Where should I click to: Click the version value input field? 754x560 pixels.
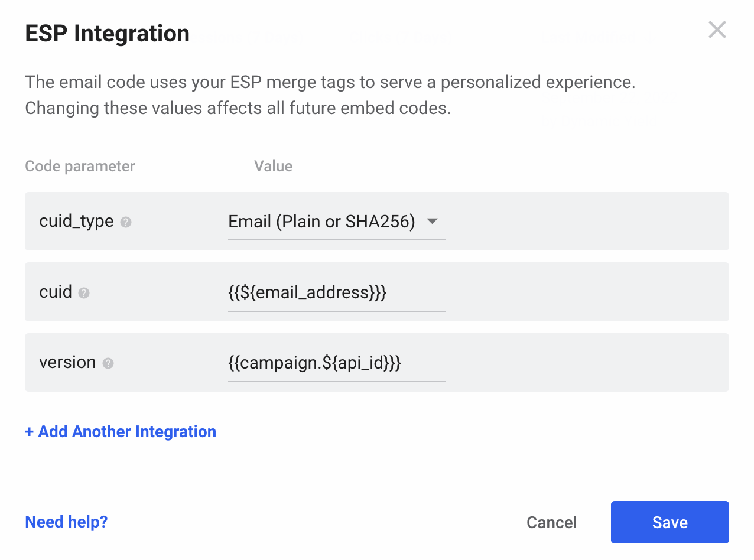336,363
